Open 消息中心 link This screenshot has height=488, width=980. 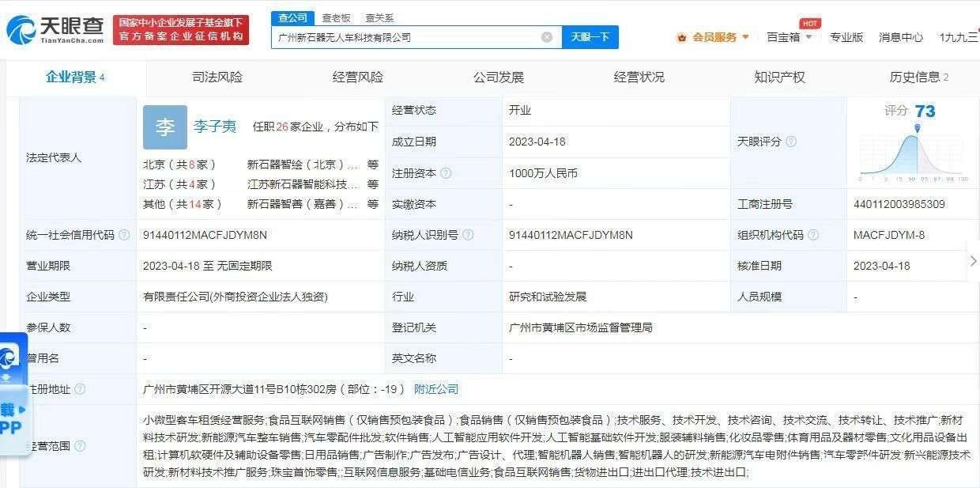click(x=901, y=37)
